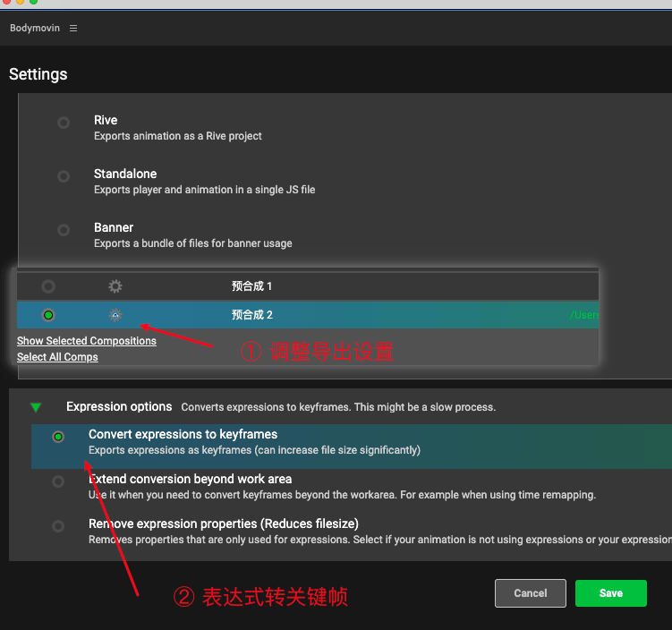Click 'Exports animation as a Rive project' description
This screenshot has height=630, width=672.
pos(178,136)
